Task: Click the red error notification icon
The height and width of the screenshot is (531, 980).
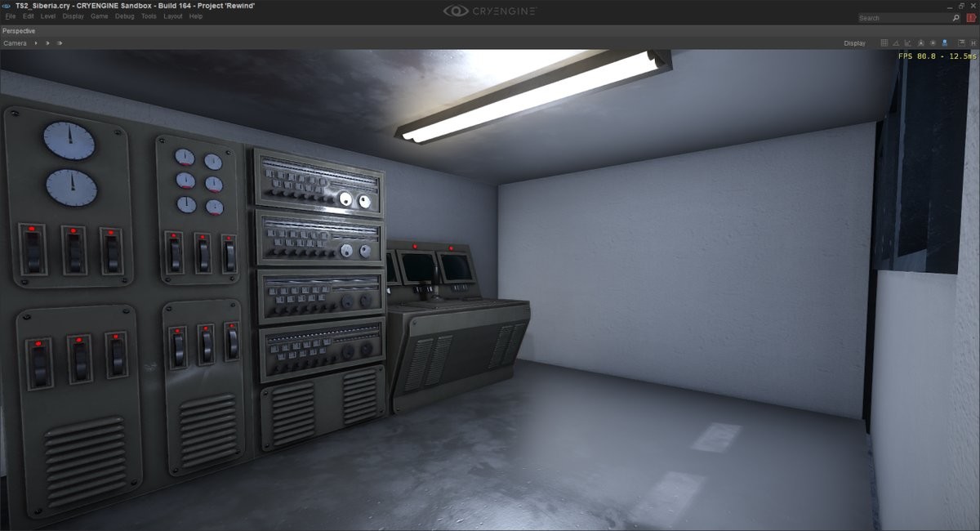Action: (x=972, y=17)
